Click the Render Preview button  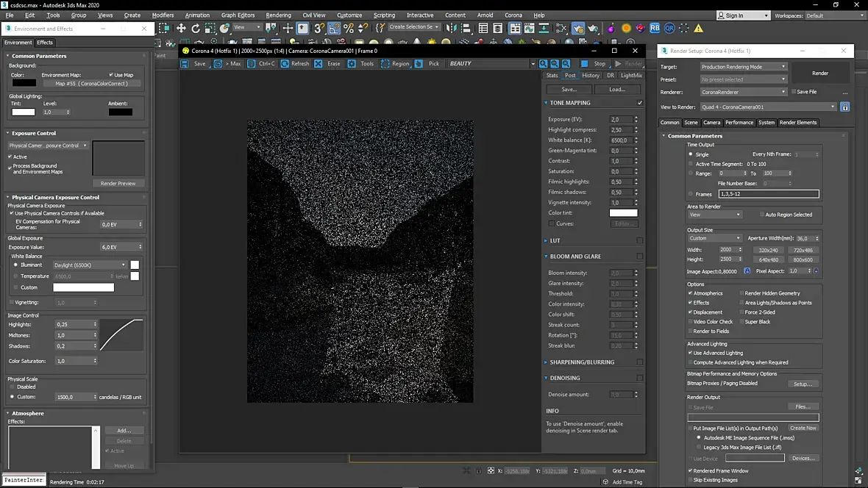click(x=118, y=184)
